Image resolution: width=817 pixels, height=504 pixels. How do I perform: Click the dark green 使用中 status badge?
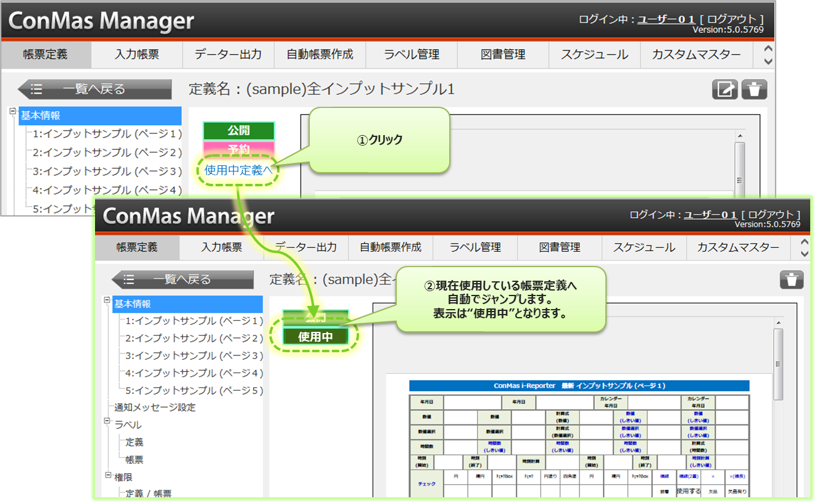coord(315,337)
